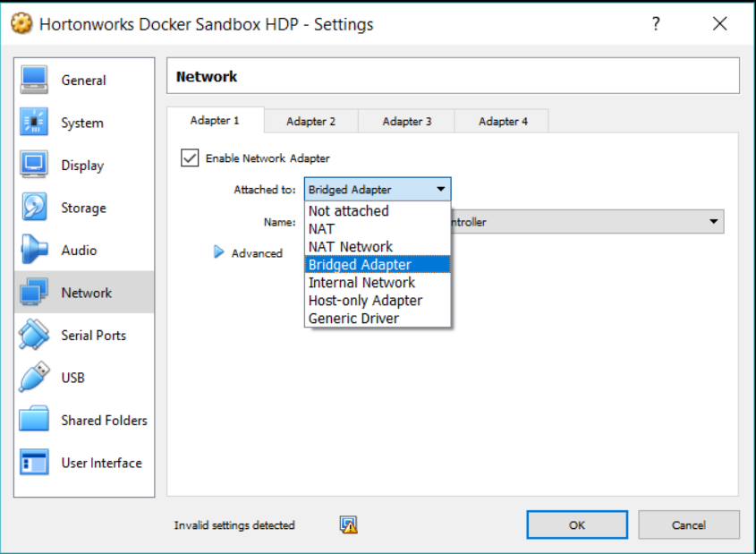Open the General settings icon
The image size is (756, 554).
click(34, 80)
